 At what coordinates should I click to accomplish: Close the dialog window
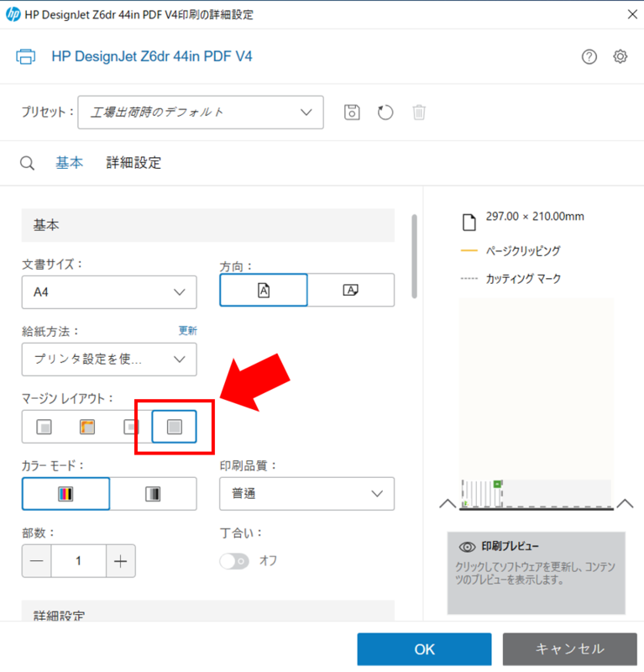pos(632,14)
